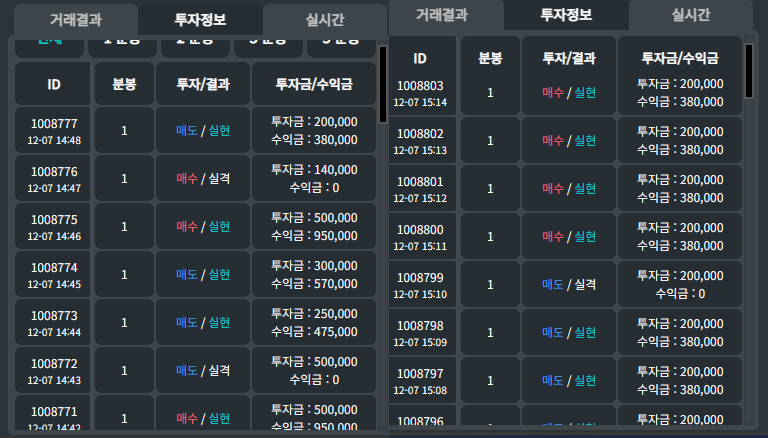Switch to left 투자정보 tab

(x=199, y=19)
